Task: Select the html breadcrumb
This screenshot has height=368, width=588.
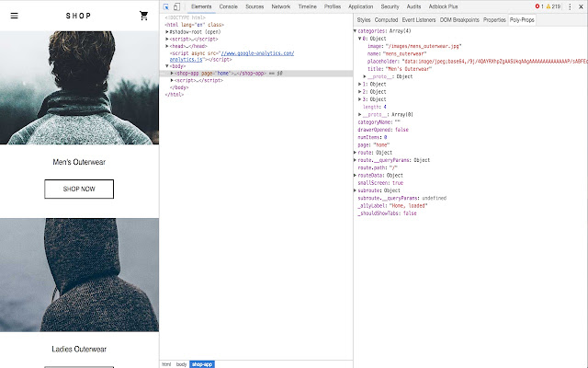Action: click(166, 364)
